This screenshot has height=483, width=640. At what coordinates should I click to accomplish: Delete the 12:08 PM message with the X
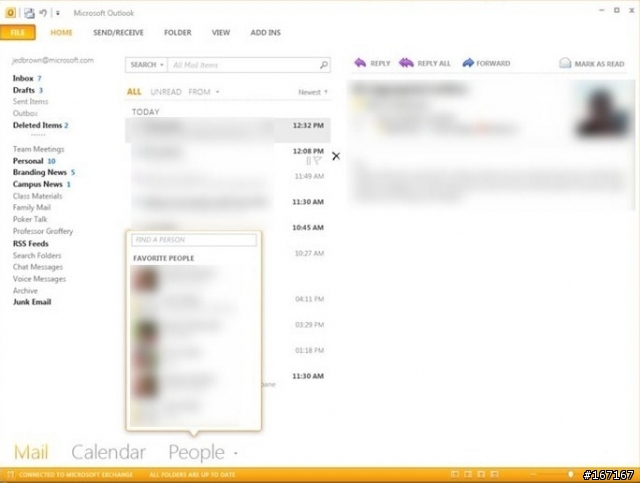pos(336,156)
